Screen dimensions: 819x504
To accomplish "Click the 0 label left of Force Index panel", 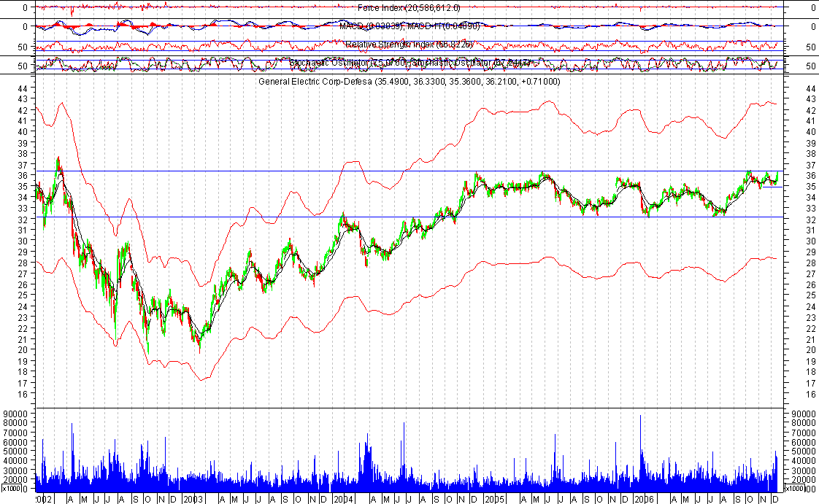I will coord(26,8).
